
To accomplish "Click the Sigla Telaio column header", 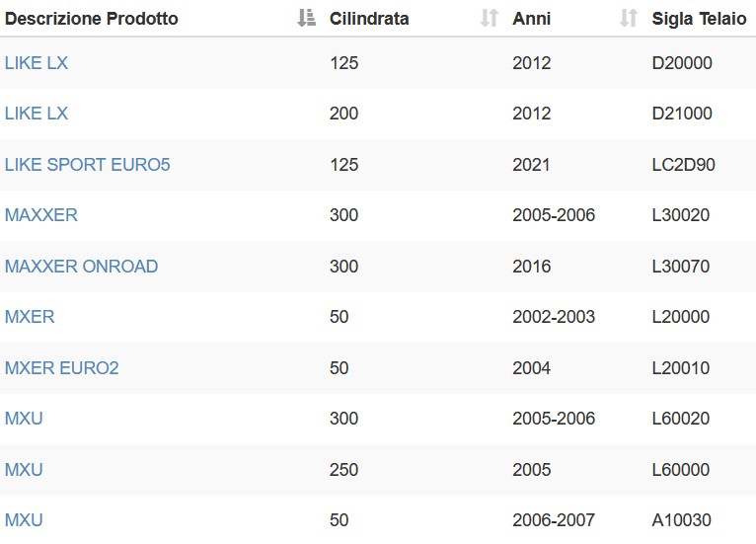I will point(699,19).
